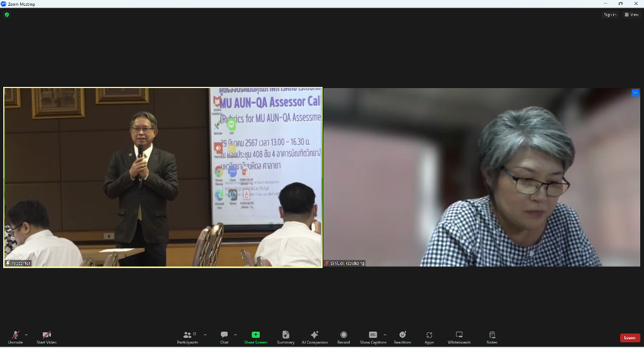Unmute the microphone
644x348 pixels.
tap(15, 337)
